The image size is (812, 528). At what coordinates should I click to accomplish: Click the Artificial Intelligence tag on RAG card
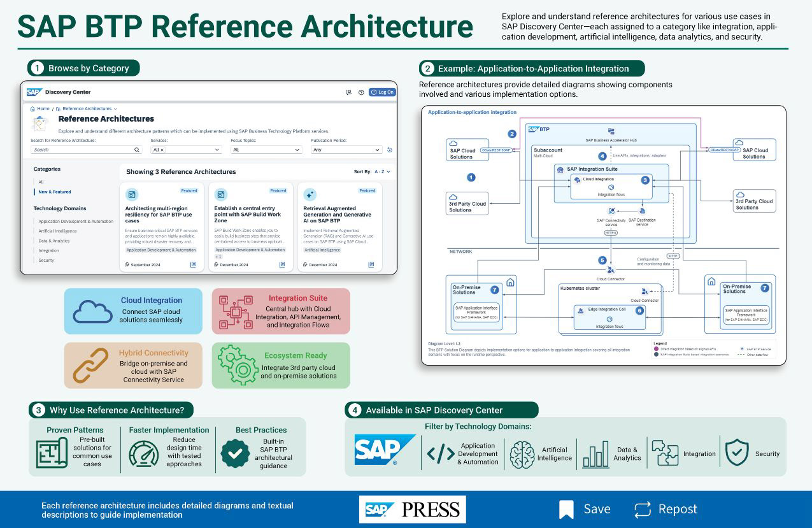pos(322,250)
